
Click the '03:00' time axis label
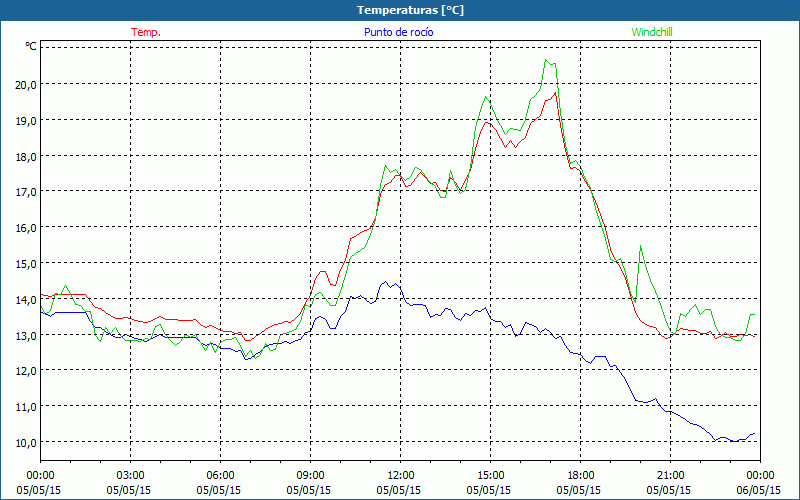point(130,476)
